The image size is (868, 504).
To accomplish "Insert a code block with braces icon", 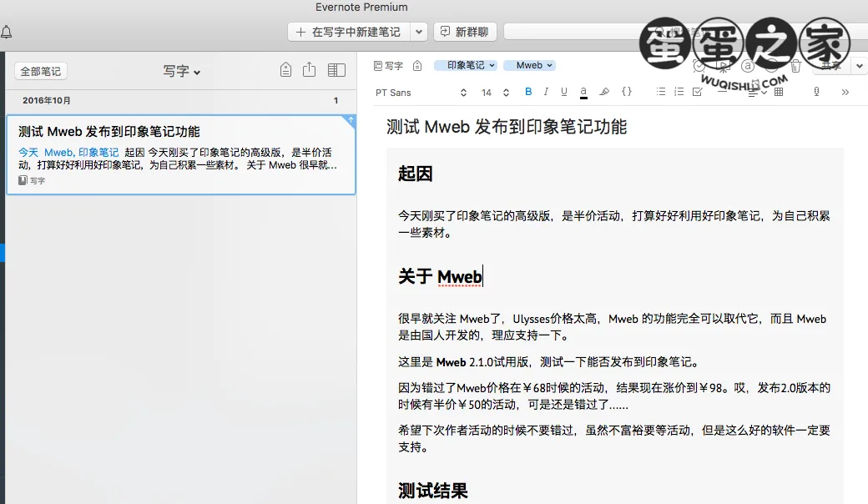I will (627, 92).
